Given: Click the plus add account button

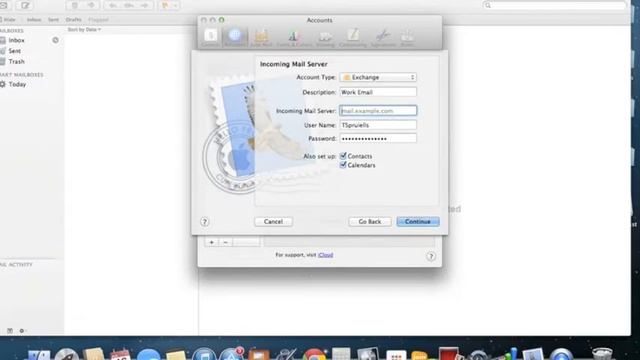Looking at the screenshot, I should (x=211, y=242).
